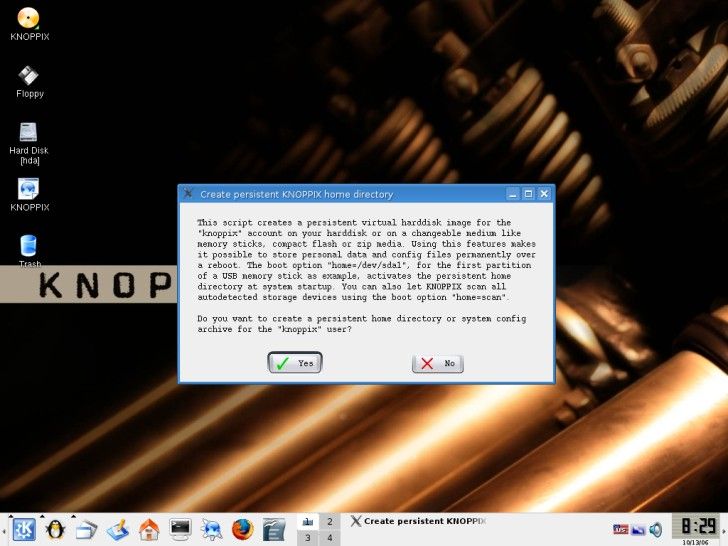Open the Hard Disk [hda] desktop icon
The image size is (728, 546).
tap(29, 143)
